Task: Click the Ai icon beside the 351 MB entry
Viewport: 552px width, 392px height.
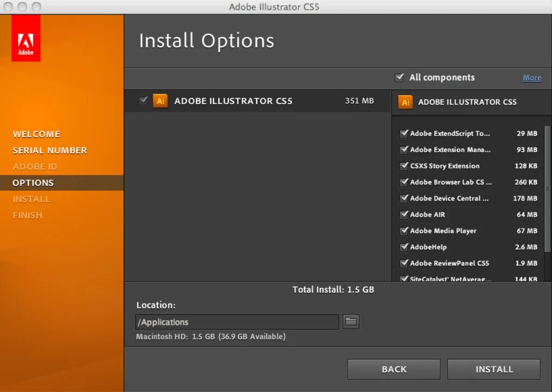Action: [x=160, y=101]
